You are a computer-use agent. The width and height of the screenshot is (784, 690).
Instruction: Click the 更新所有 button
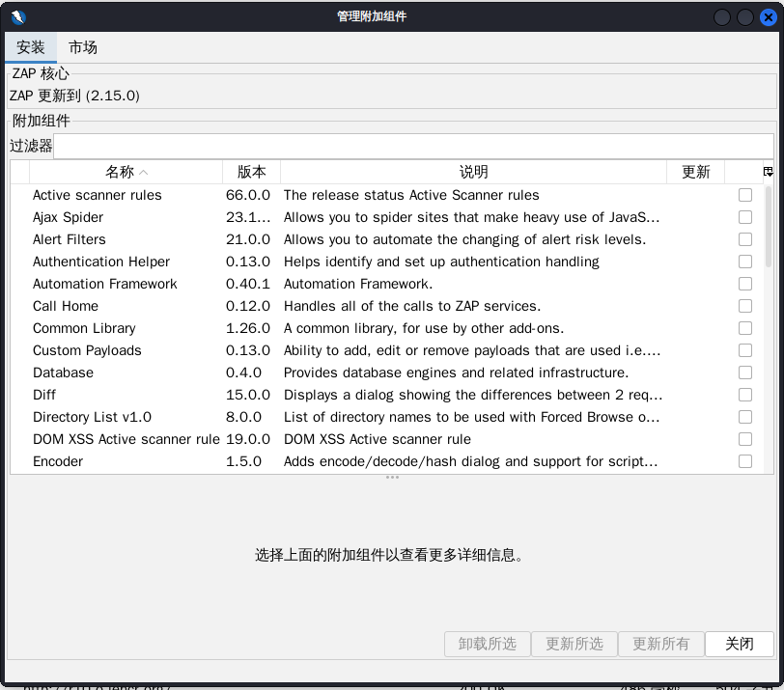point(661,644)
